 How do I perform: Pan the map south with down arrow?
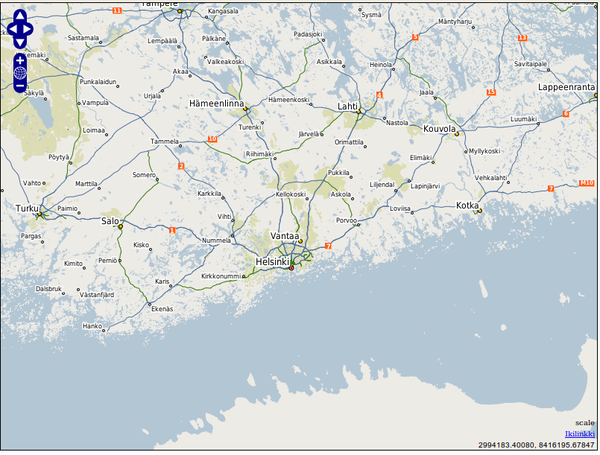pyautogui.click(x=20, y=42)
